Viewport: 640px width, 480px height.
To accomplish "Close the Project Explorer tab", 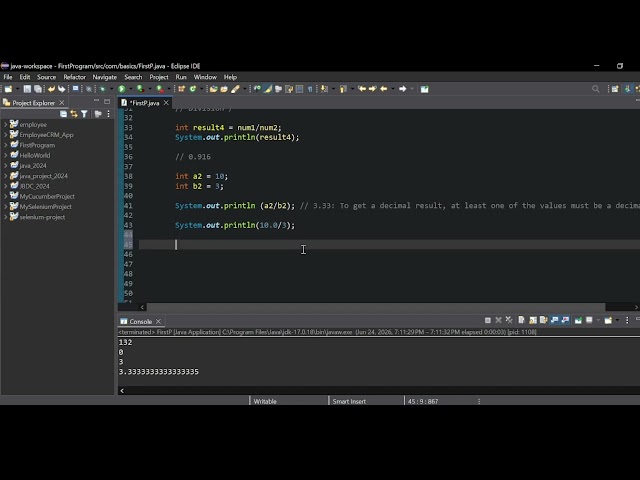I will point(62,102).
